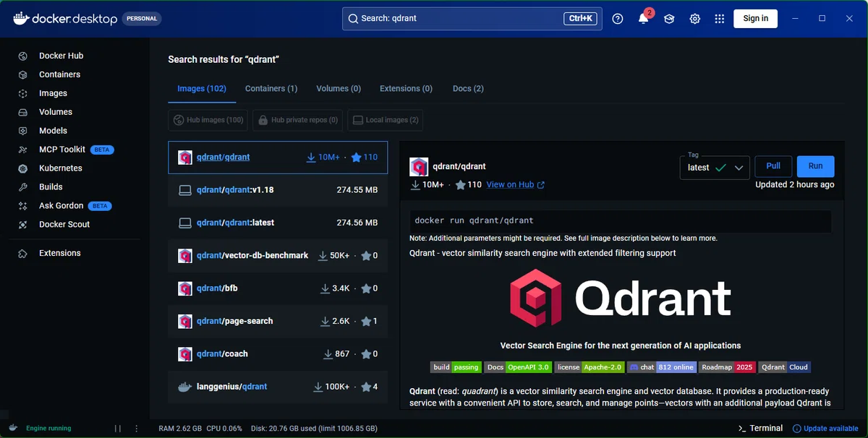Pause the Docker engine
The width and height of the screenshot is (868, 438).
[117, 428]
